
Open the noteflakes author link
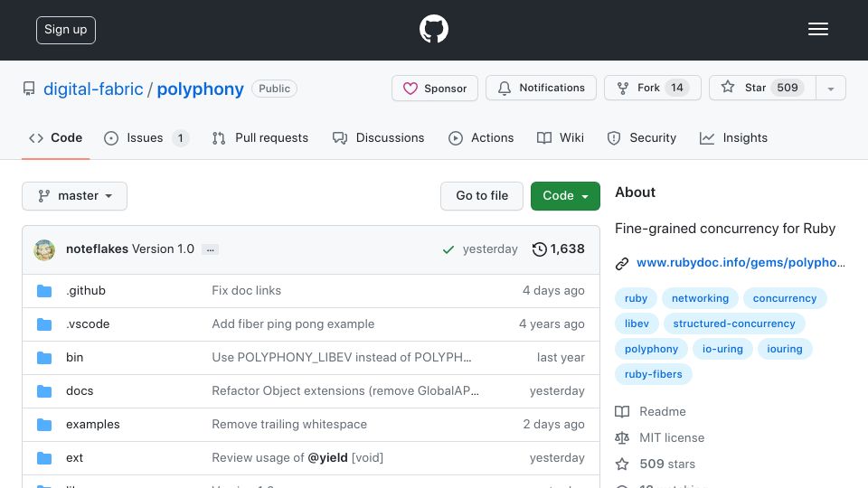(x=97, y=249)
